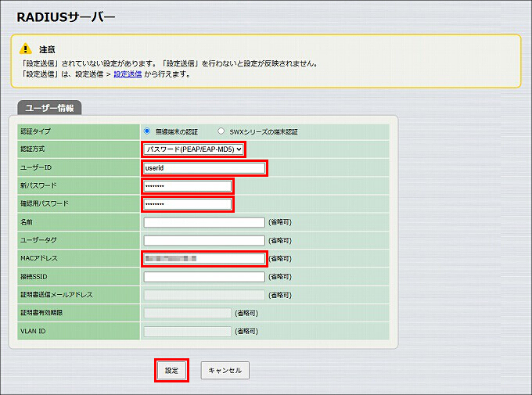Open the 認証方式 dropdown

pos(193,149)
